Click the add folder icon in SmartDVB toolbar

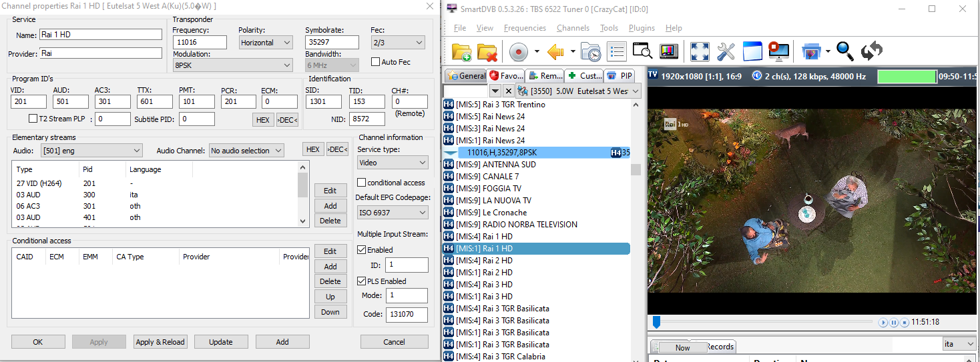462,52
